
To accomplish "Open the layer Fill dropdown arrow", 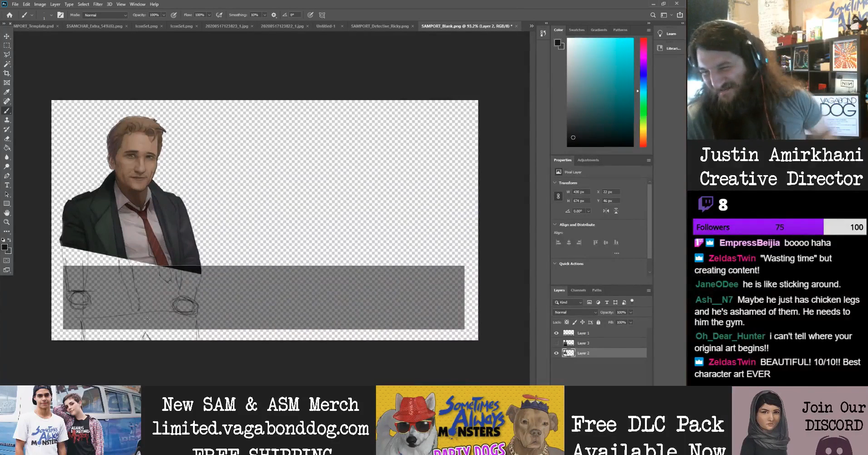I will pyautogui.click(x=631, y=322).
